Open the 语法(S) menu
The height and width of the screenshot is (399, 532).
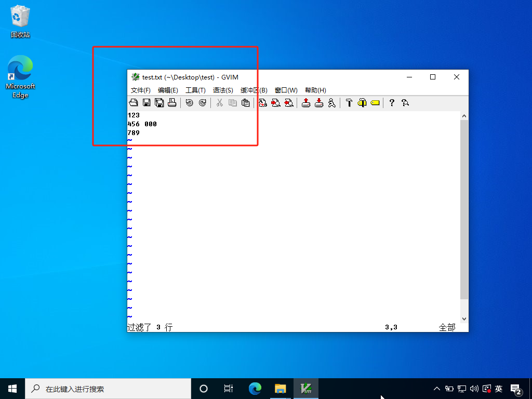(x=223, y=90)
